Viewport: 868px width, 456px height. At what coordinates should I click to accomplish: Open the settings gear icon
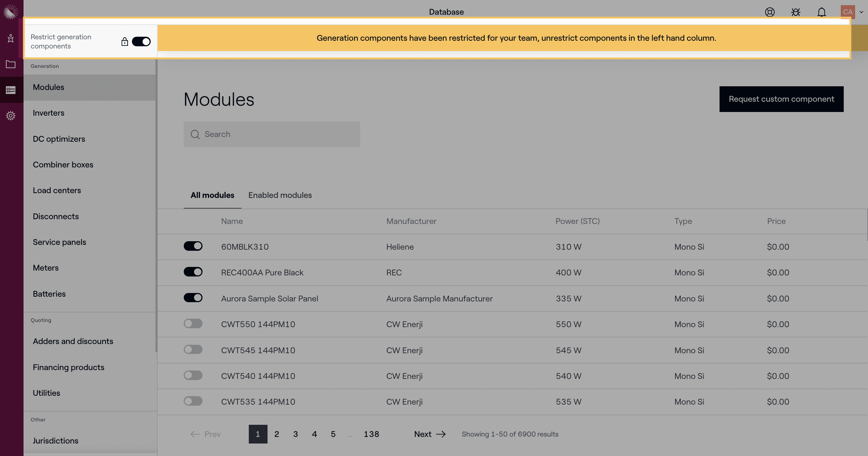pyautogui.click(x=11, y=116)
